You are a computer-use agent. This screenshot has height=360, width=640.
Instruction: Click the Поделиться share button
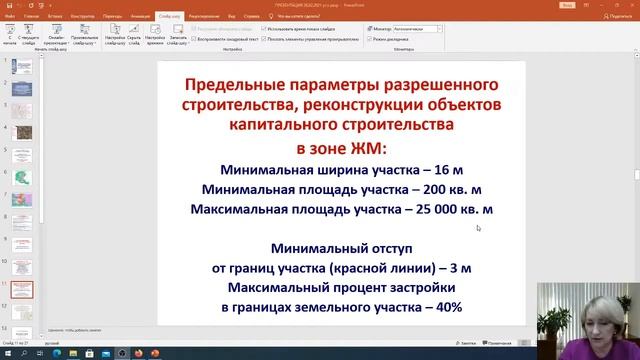(x=618, y=16)
